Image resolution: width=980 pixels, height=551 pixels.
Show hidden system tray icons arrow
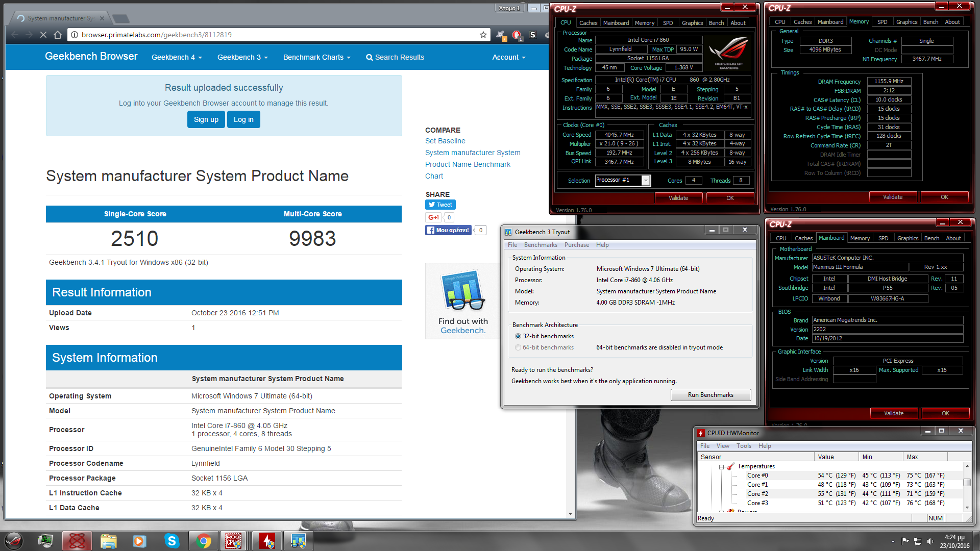pyautogui.click(x=893, y=541)
